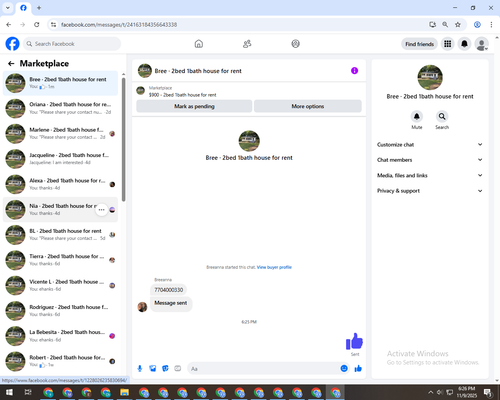
Task: Click the Aa message input field
Action: tap(263, 368)
